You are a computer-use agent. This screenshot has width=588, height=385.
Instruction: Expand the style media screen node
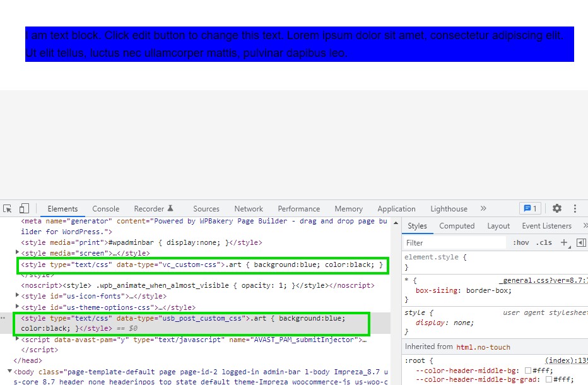(x=17, y=252)
